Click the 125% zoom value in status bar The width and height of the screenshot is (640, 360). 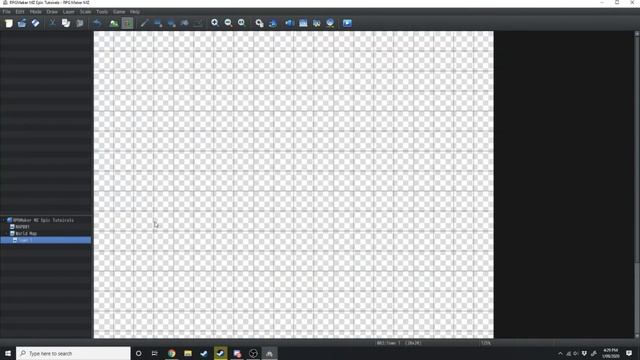click(x=486, y=343)
